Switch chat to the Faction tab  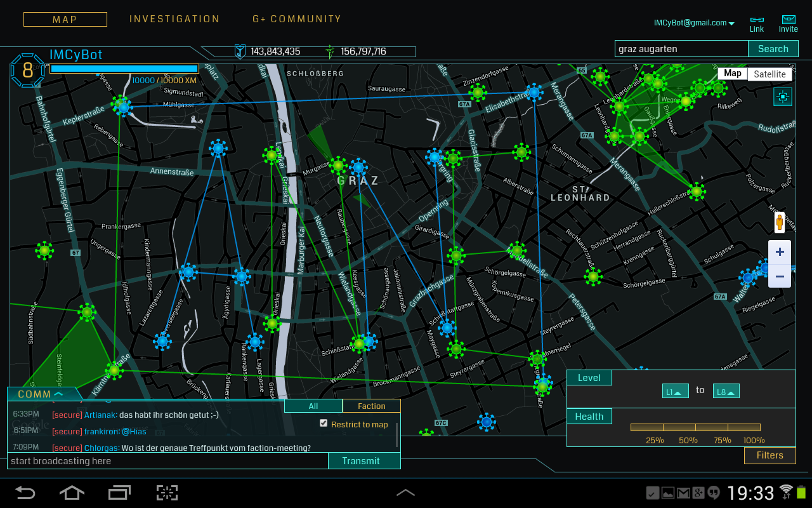[371, 406]
